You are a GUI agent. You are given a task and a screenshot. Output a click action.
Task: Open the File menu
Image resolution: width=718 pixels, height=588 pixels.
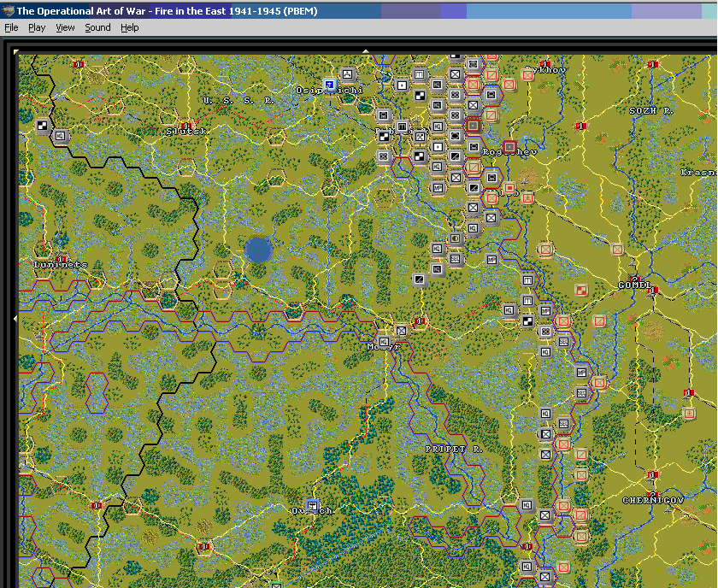11,27
